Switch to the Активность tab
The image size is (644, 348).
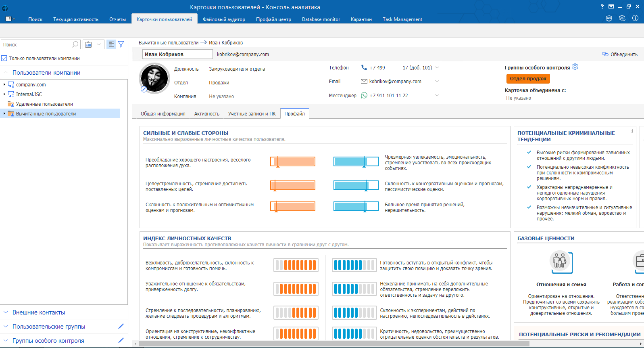pos(206,114)
